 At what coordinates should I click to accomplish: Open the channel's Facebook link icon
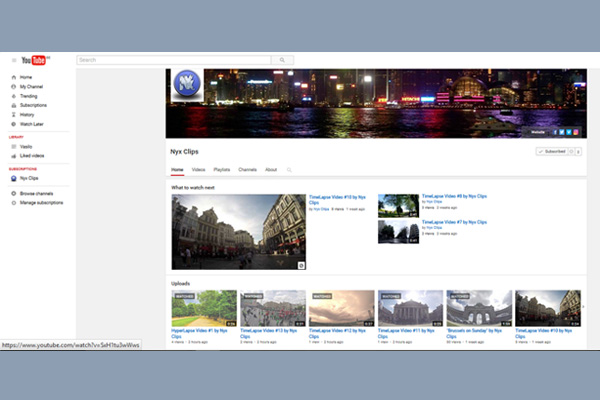(555, 131)
